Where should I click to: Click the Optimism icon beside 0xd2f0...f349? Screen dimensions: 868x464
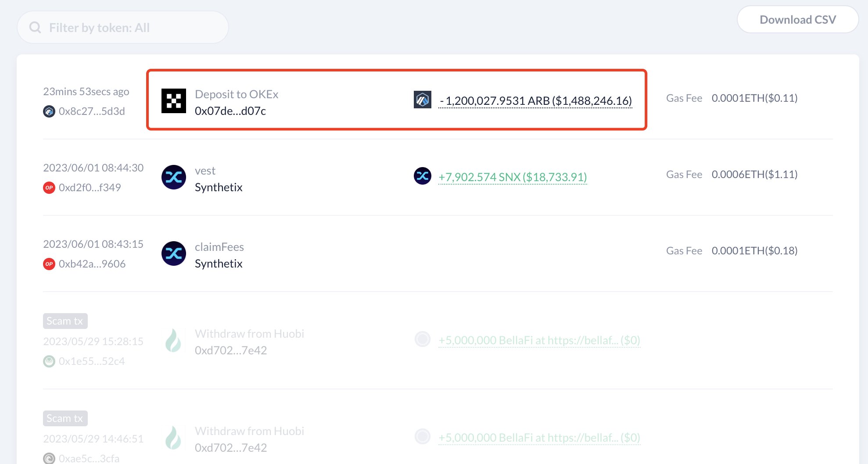click(49, 188)
